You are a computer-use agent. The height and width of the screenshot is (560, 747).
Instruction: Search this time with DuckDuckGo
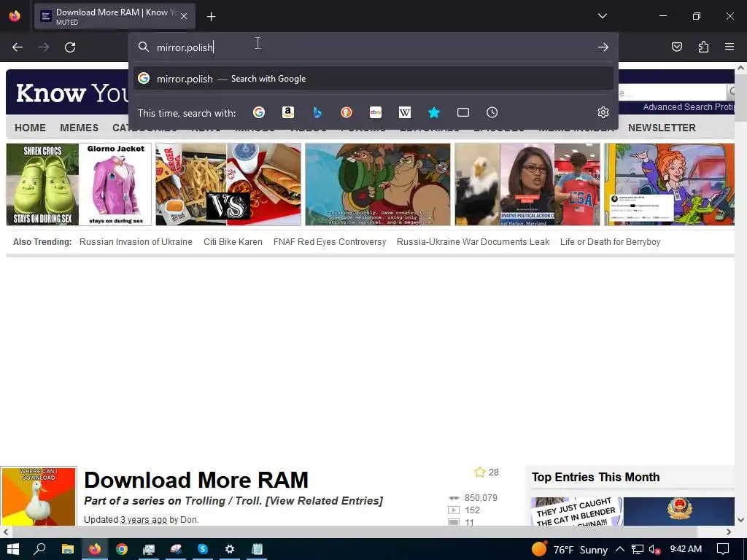347,112
